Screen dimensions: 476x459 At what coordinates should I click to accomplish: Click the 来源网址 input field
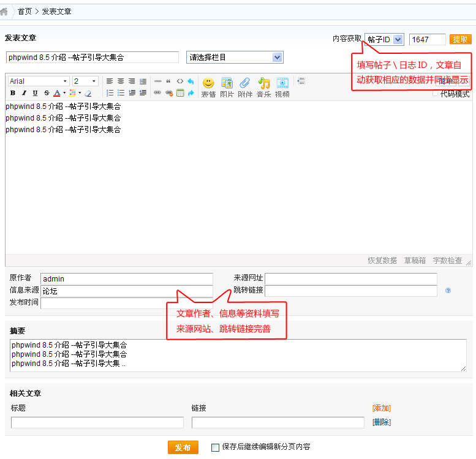pos(351,278)
